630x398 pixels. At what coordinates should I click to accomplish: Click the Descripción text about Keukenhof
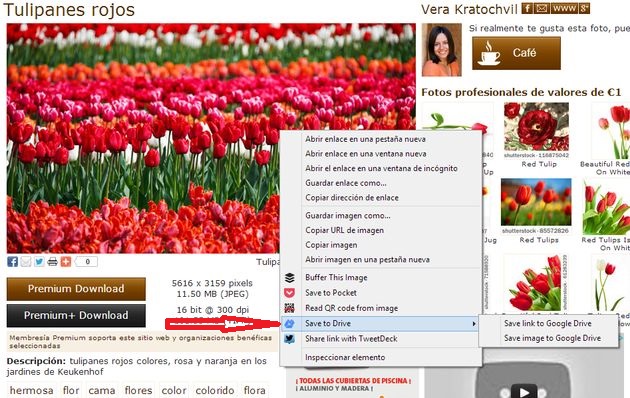[x=137, y=366]
